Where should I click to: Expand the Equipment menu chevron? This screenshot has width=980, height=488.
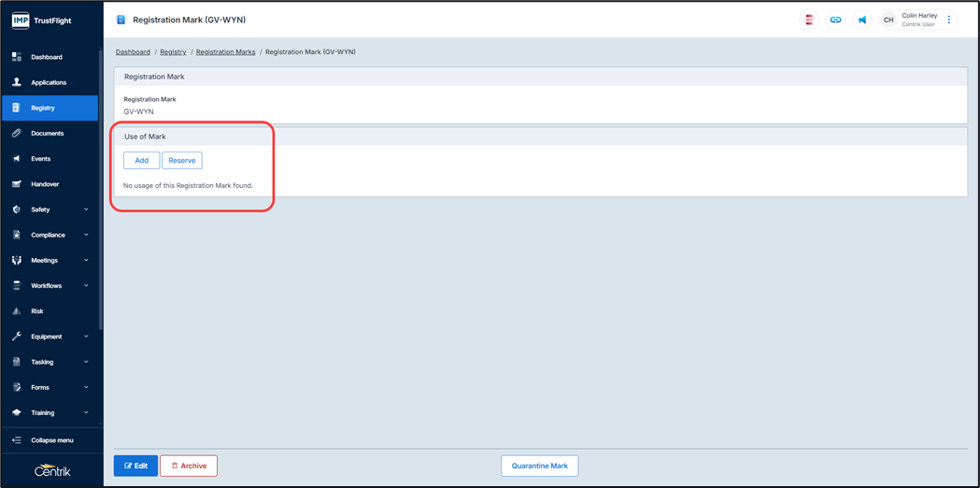coord(86,337)
